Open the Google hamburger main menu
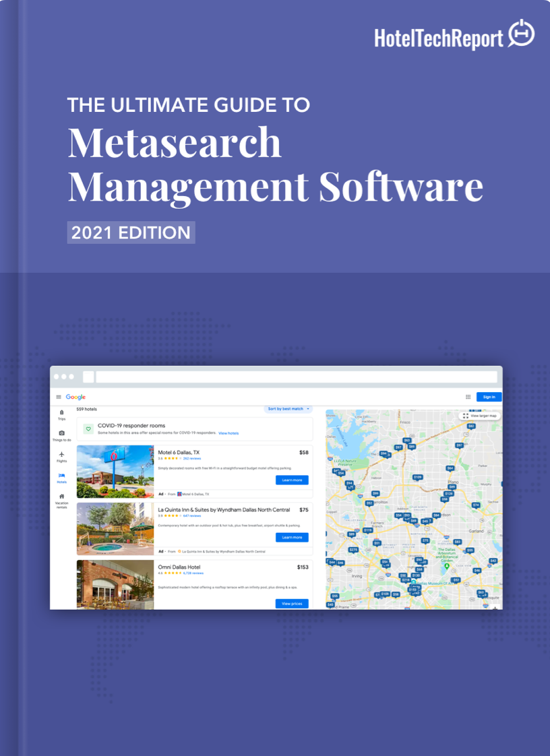The width and height of the screenshot is (550, 756). coord(59,397)
